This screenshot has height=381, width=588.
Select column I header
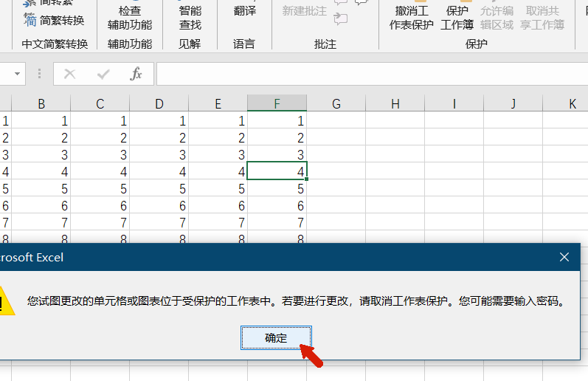coord(454,103)
